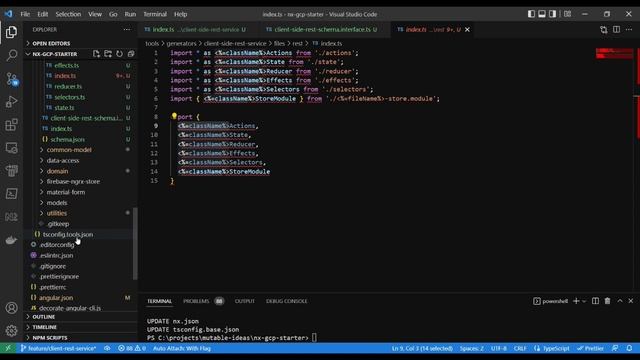Open the Extensions view

pyautogui.click(x=11, y=124)
